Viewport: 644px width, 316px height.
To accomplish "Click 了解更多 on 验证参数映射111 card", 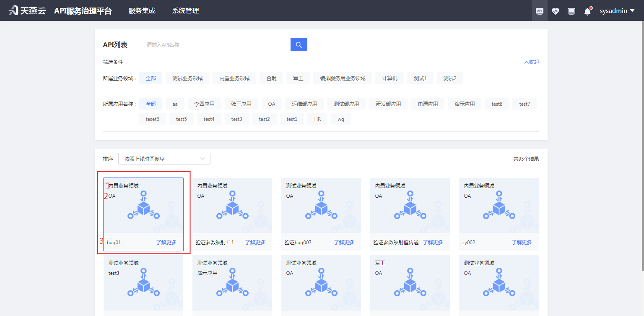I will (255, 242).
